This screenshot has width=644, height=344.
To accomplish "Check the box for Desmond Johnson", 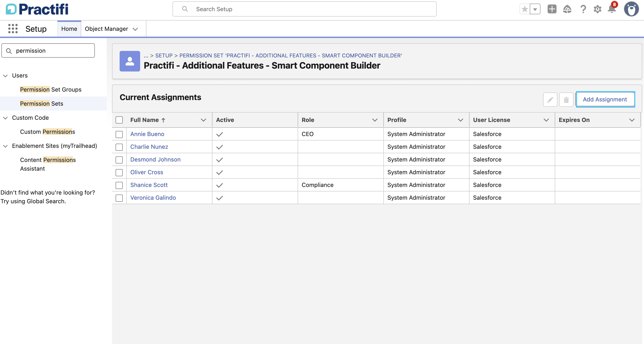I will click(119, 160).
